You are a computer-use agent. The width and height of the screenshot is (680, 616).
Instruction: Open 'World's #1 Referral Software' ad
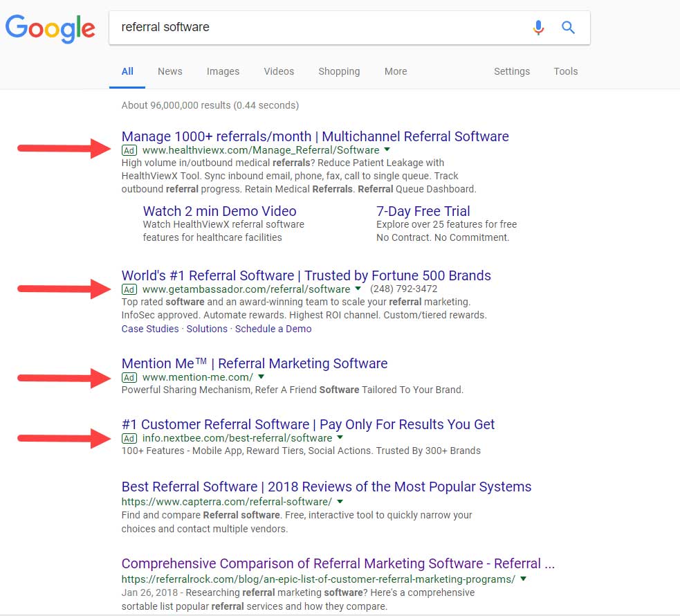pyautogui.click(x=306, y=276)
